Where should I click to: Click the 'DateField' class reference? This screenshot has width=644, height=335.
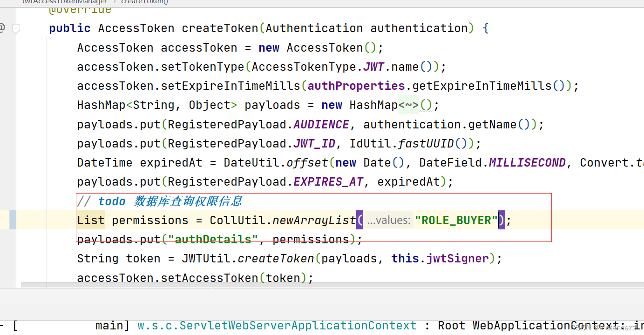[451, 163]
